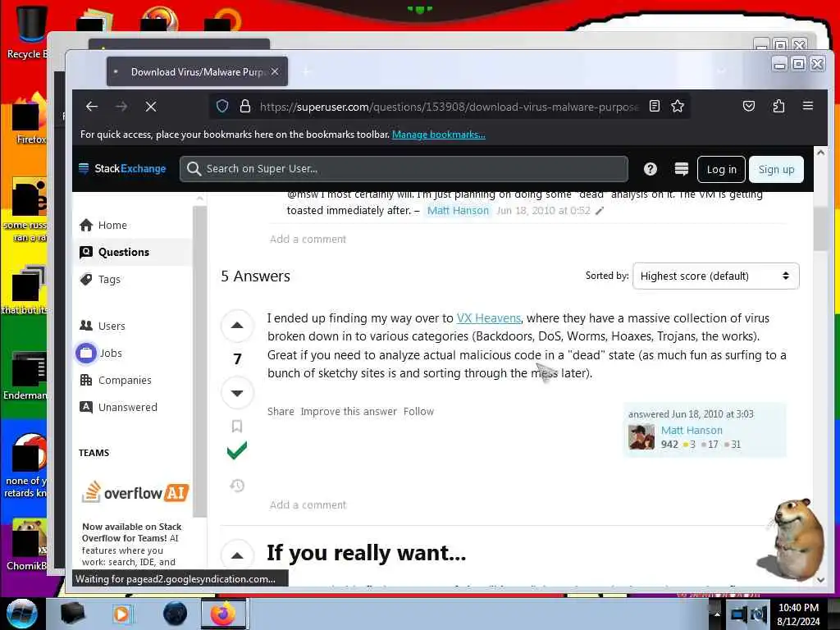The height and width of the screenshot is (630, 840).
Task: Click the Sign up button
Action: [776, 169]
